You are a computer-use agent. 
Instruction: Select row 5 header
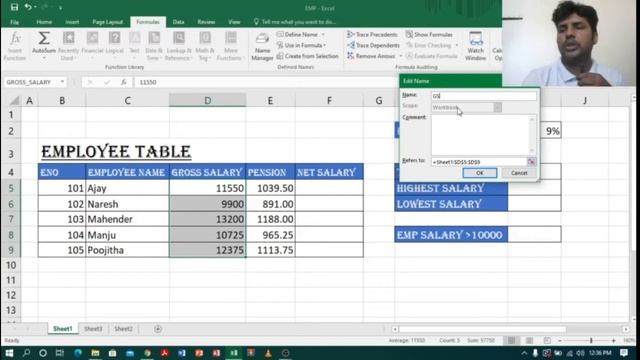11,188
